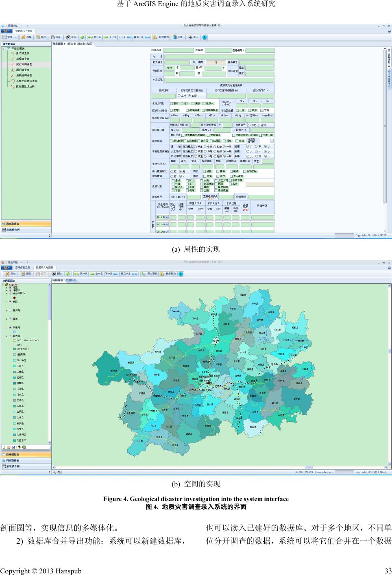Viewport: 392px width, 575px height.
Task: Enable the 县乡路 layer checkbox
Action: pyautogui.click(x=10, y=310)
